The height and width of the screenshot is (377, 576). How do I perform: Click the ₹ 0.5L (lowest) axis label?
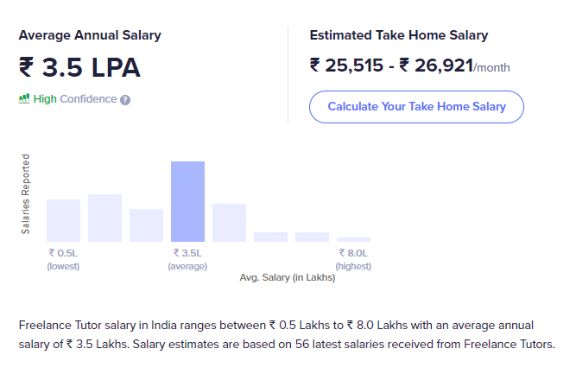[63, 259]
